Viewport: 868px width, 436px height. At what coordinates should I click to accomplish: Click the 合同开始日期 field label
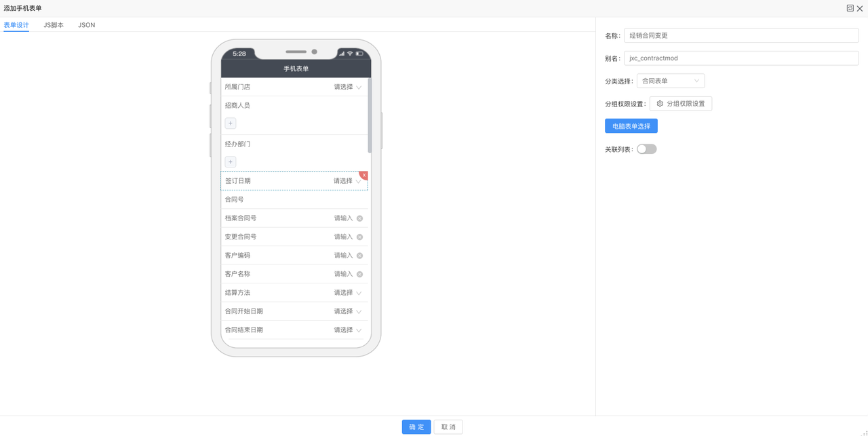[244, 311]
